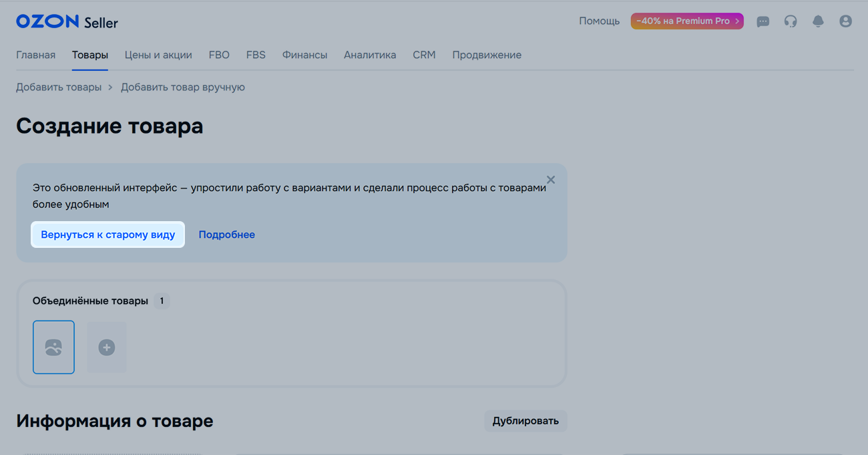Follow the Подробнее link
The height and width of the screenshot is (455, 868).
point(226,235)
